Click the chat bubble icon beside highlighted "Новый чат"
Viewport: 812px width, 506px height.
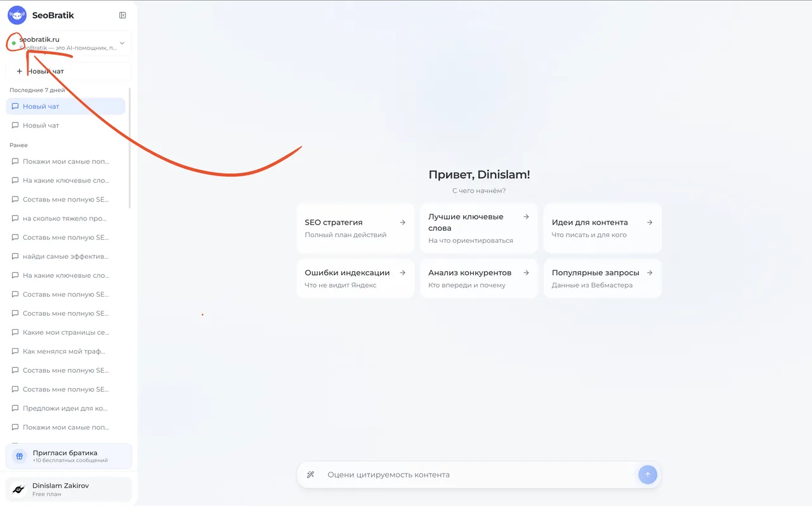[15, 106]
